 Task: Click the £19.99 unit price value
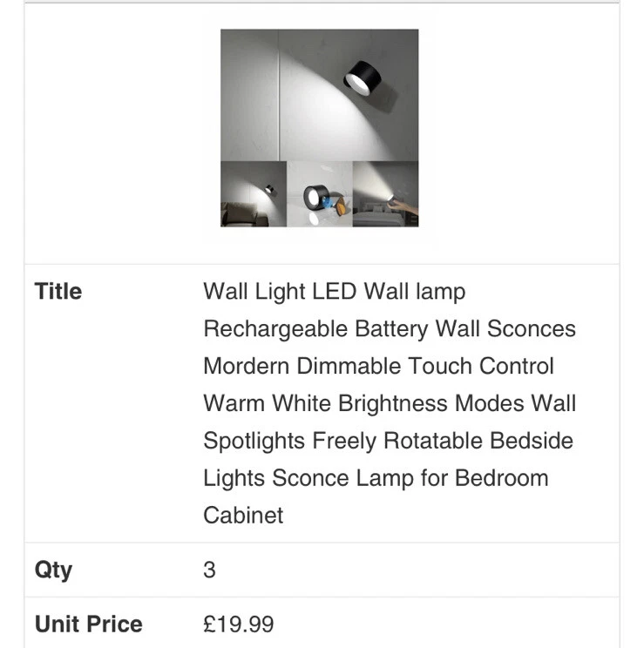click(x=239, y=624)
